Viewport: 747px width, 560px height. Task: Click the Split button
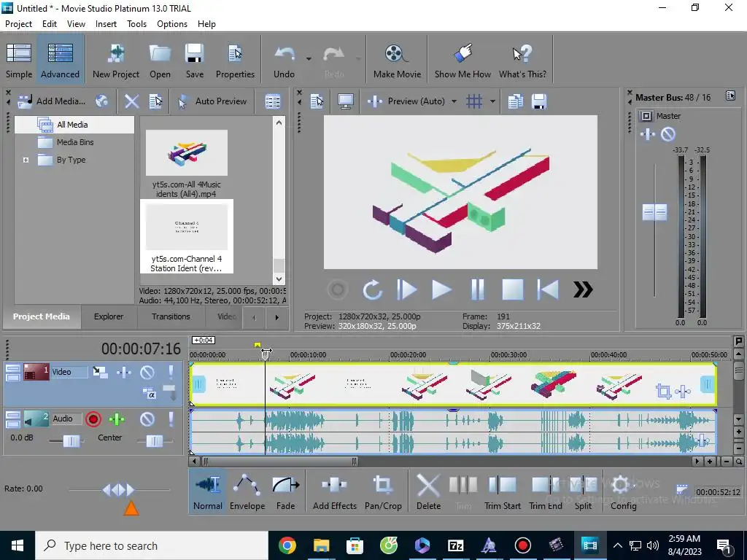583,492
